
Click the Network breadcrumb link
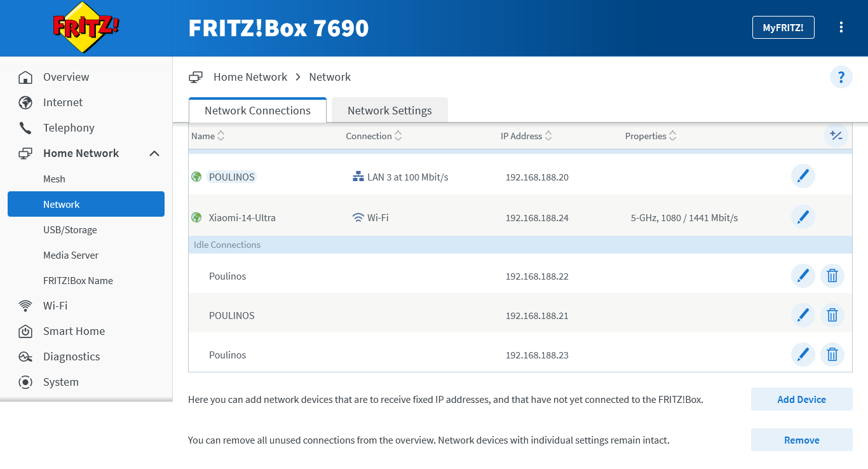330,77
